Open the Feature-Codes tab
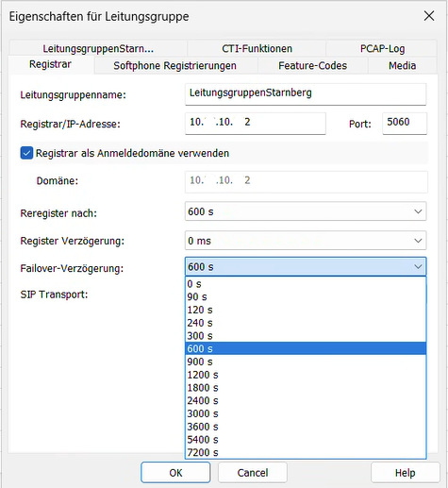 (x=312, y=65)
